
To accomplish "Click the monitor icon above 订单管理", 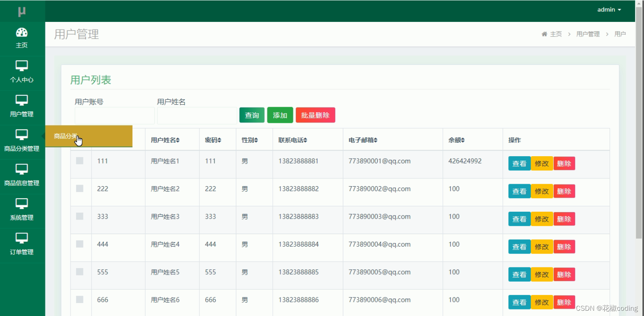I will click(x=22, y=238).
